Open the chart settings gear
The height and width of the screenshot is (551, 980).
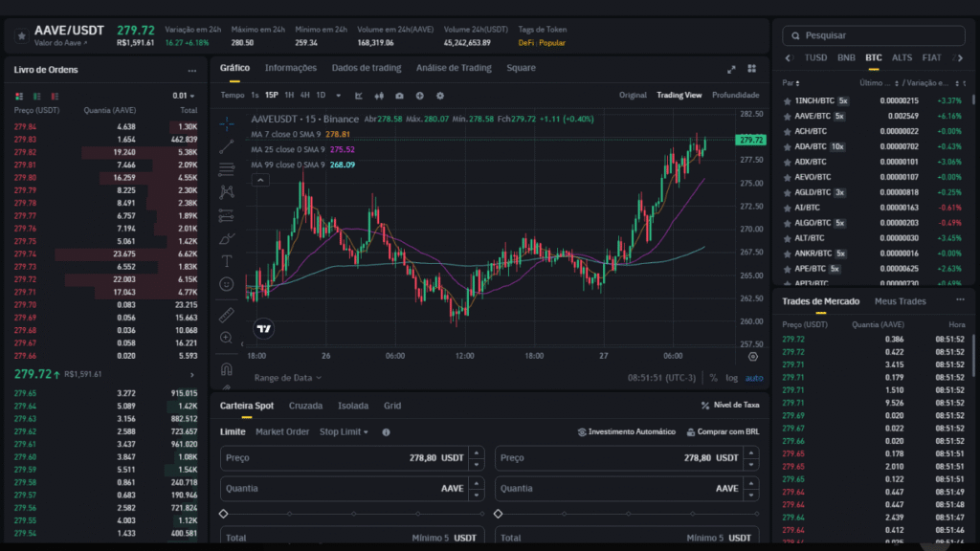pyautogui.click(x=440, y=96)
